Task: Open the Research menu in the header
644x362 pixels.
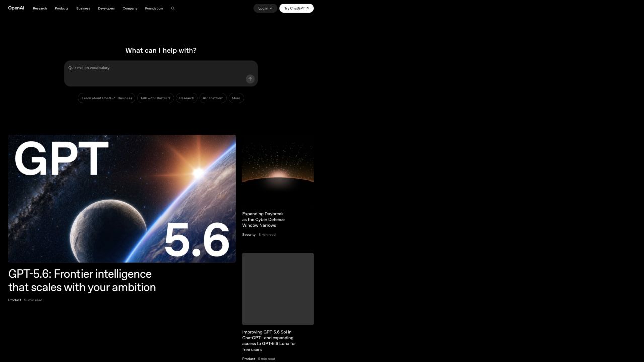Action: [x=40, y=8]
